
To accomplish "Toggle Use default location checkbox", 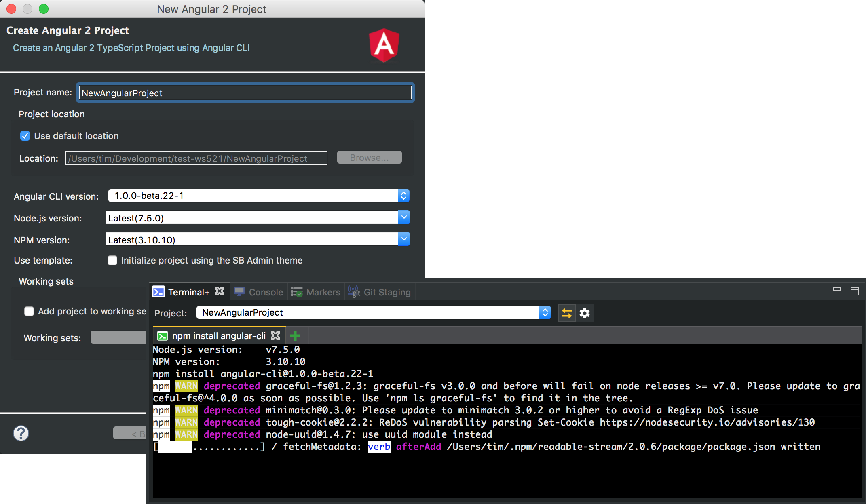I will click(x=25, y=136).
